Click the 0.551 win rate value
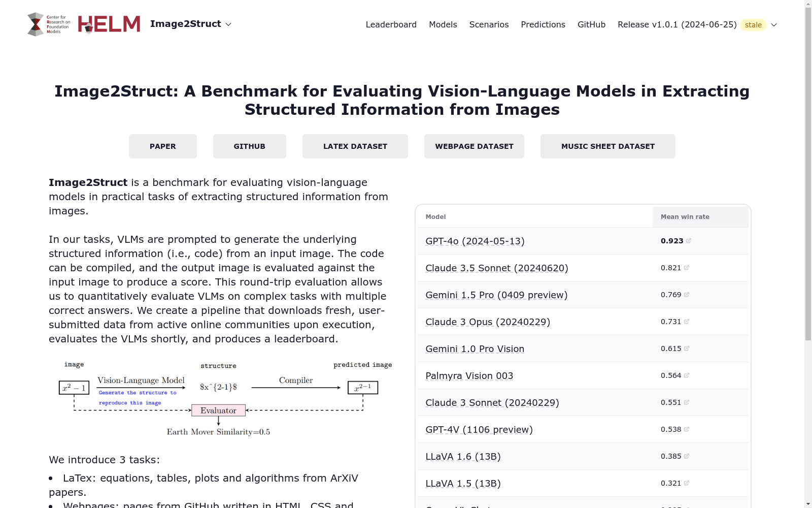The height and width of the screenshot is (508, 812). coord(671,402)
